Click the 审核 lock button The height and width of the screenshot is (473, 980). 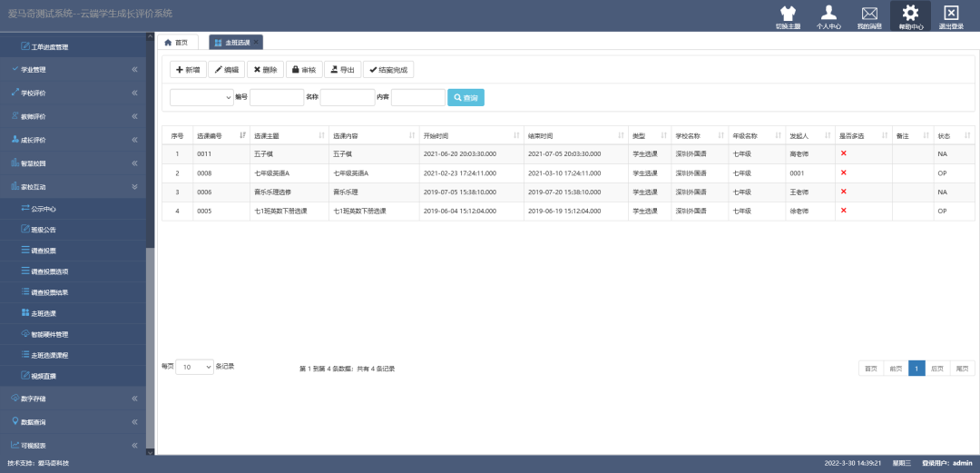click(x=304, y=69)
